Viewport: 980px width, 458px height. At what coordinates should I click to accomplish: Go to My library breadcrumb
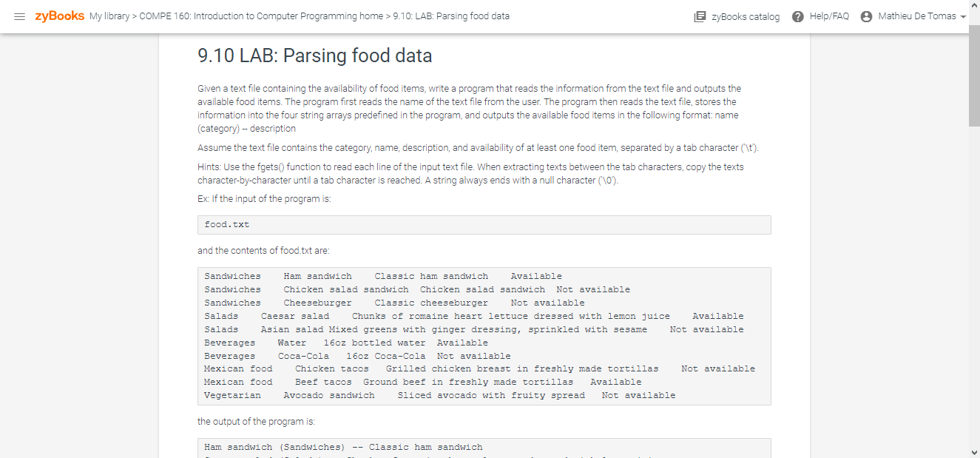109,16
